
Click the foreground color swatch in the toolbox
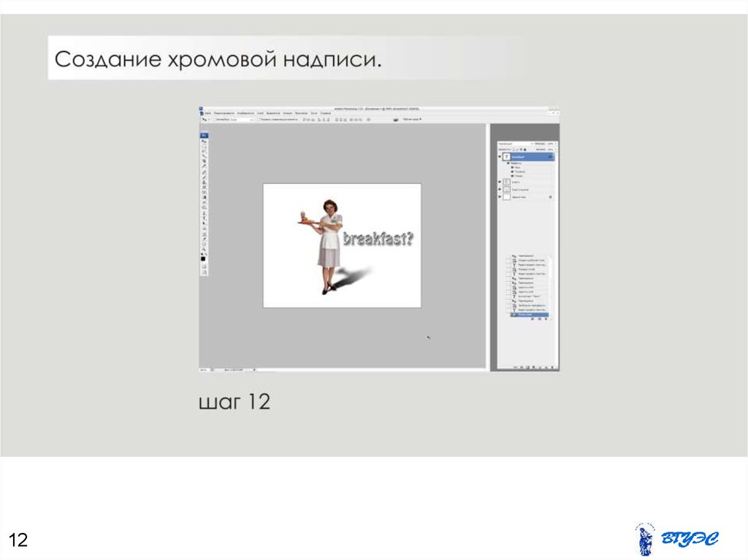[x=203, y=258]
